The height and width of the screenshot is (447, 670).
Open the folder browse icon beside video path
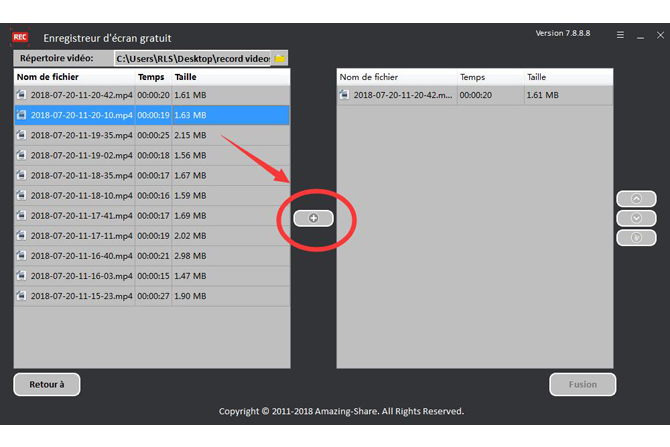280,58
